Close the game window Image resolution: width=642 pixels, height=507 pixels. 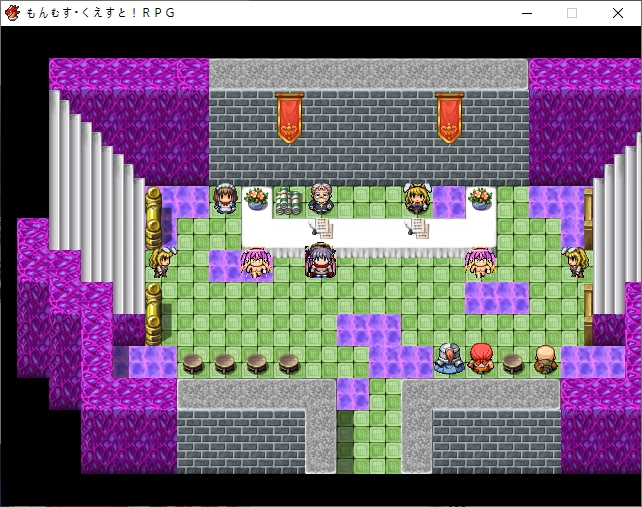coord(618,13)
